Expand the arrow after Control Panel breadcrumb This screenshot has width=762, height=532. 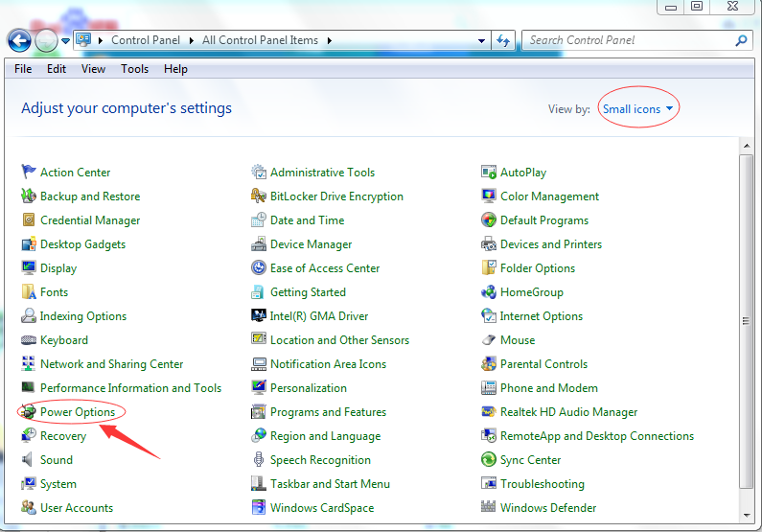191,41
